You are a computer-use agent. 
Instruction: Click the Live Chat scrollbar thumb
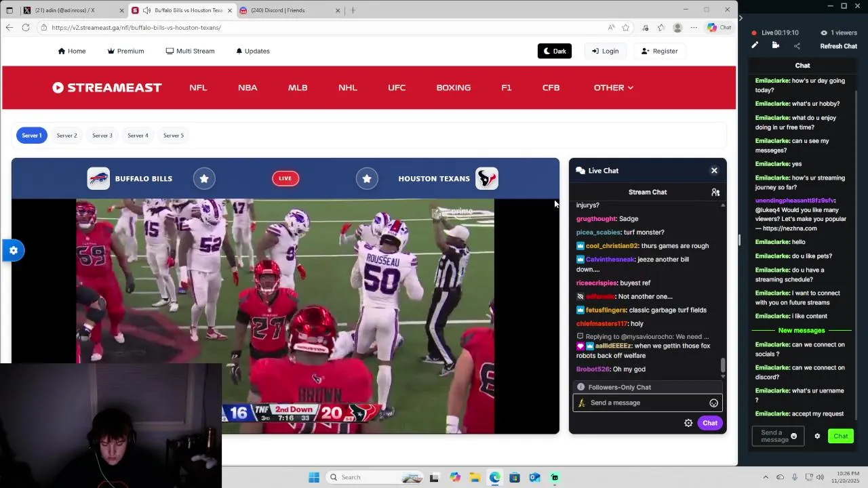pyautogui.click(x=723, y=365)
